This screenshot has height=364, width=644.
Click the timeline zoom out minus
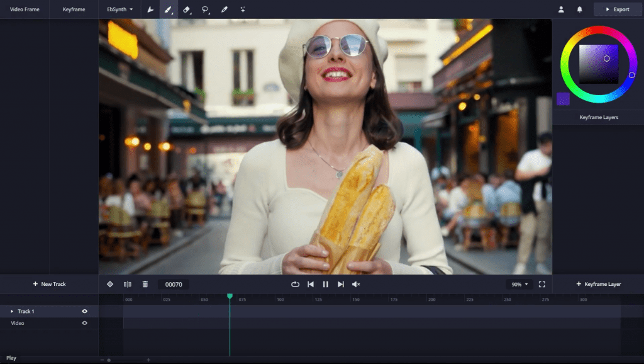point(102,360)
